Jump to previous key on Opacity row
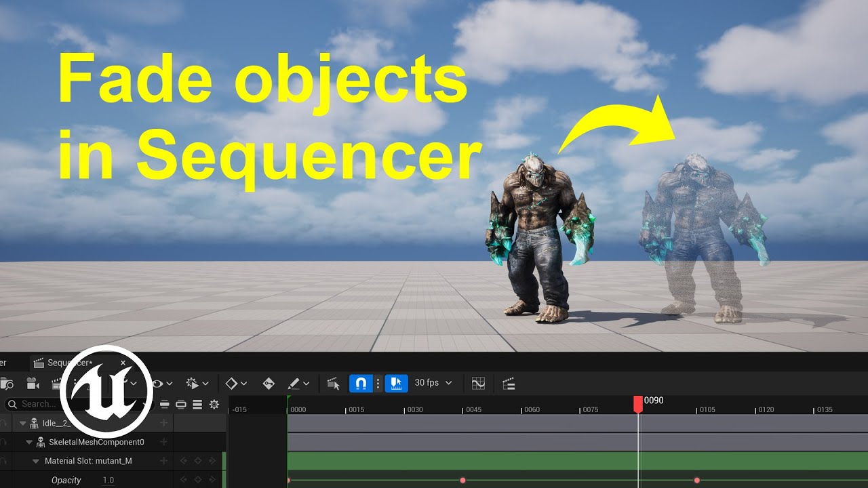The width and height of the screenshot is (868, 488). pyautogui.click(x=183, y=480)
